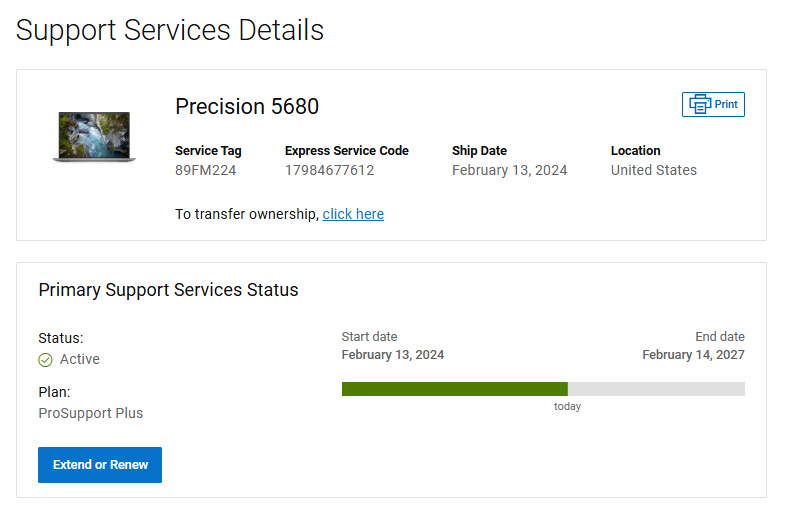The image size is (788, 512).
Task: Click the Active status text
Action: tap(80, 360)
